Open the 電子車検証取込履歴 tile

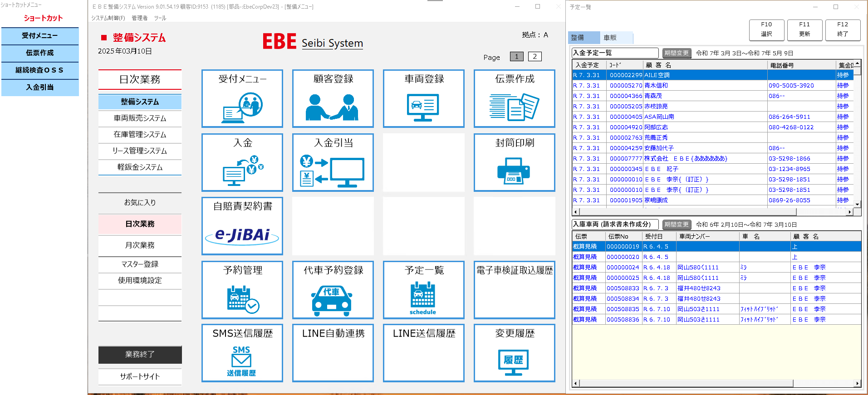click(x=515, y=290)
